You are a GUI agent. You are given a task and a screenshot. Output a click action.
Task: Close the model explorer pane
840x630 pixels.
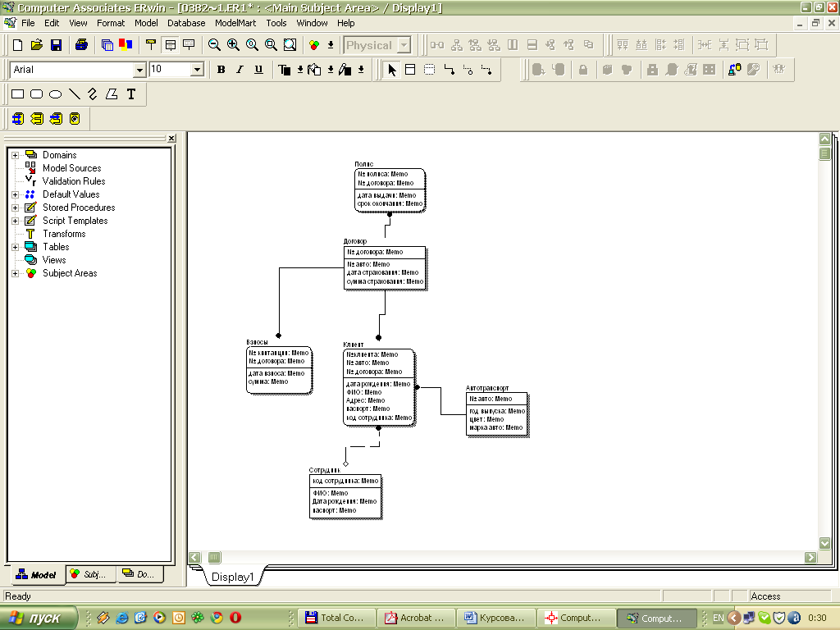point(171,138)
